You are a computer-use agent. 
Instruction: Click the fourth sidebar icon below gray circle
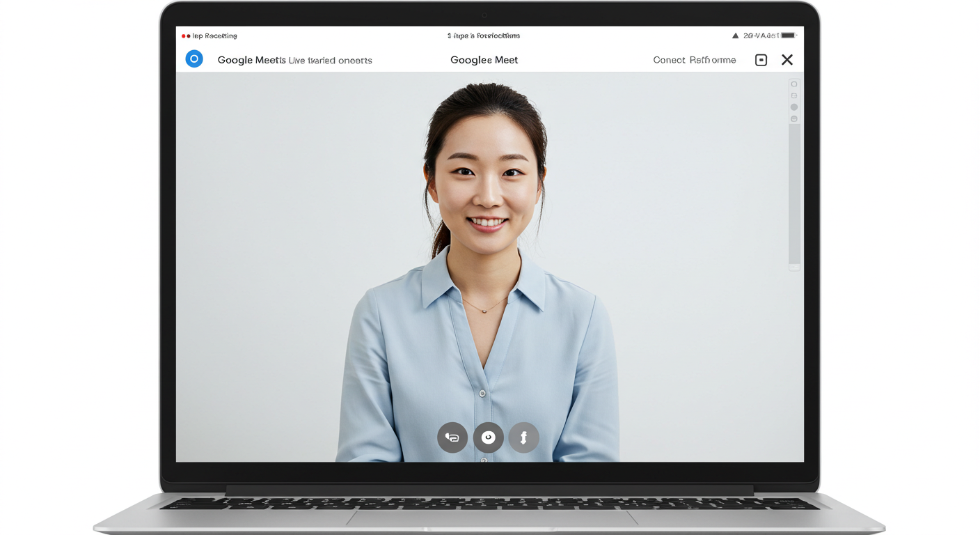coord(794,119)
